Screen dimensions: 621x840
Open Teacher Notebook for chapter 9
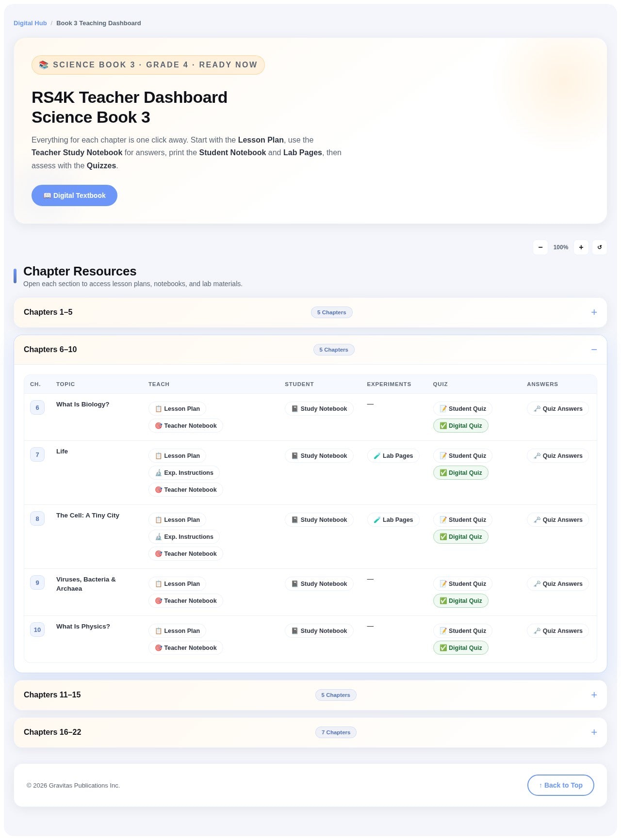(x=186, y=601)
